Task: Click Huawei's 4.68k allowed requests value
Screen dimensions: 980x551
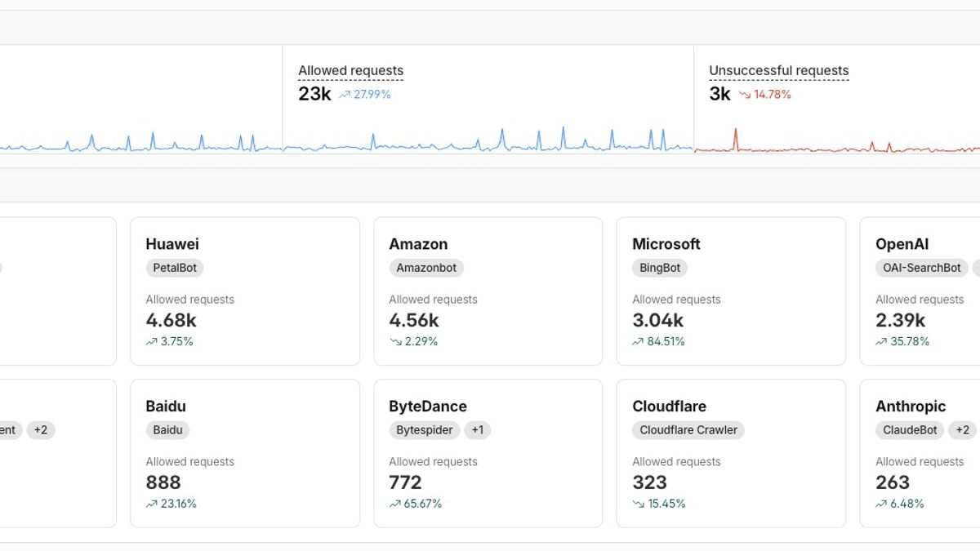Action: pyautogui.click(x=171, y=320)
